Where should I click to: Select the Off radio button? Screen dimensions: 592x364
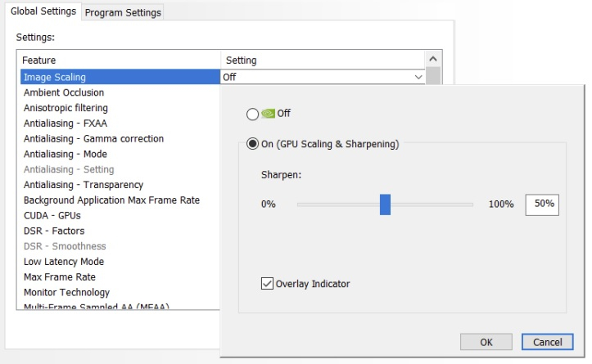[x=252, y=114]
